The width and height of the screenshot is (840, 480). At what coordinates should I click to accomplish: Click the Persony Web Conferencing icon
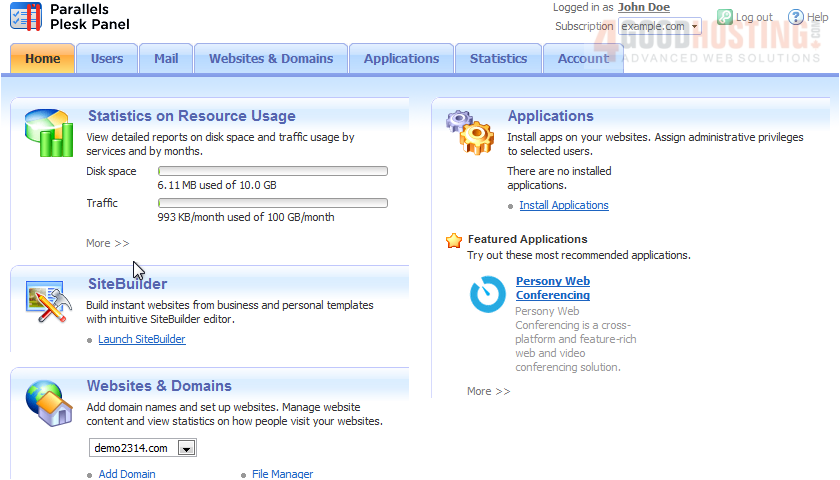(x=488, y=295)
